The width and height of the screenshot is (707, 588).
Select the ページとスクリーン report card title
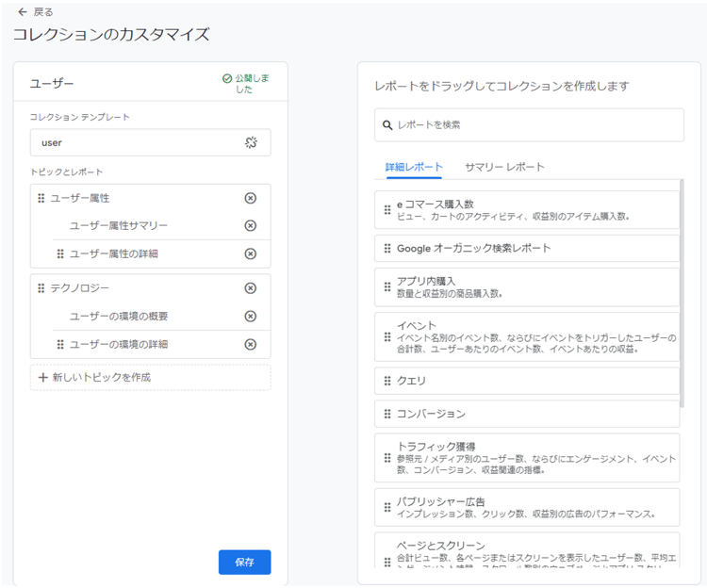point(440,547)
